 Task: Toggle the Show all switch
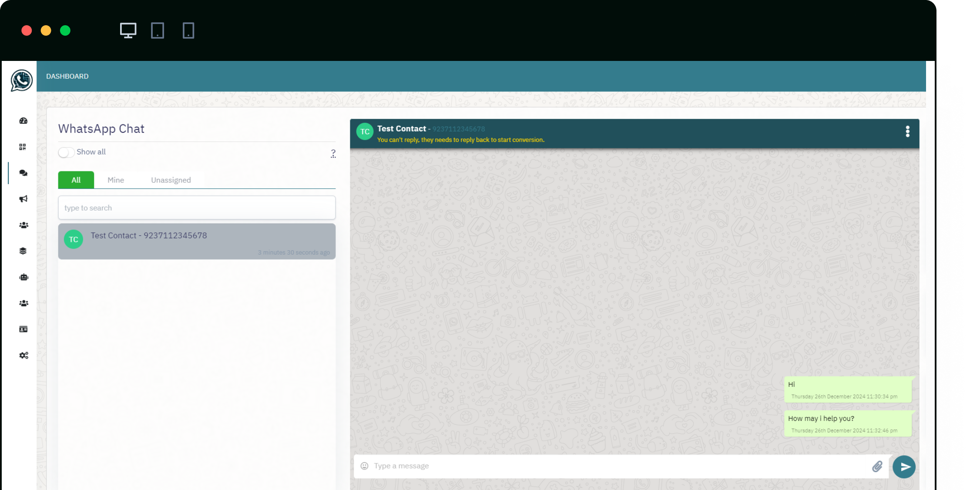coord(66,152)
